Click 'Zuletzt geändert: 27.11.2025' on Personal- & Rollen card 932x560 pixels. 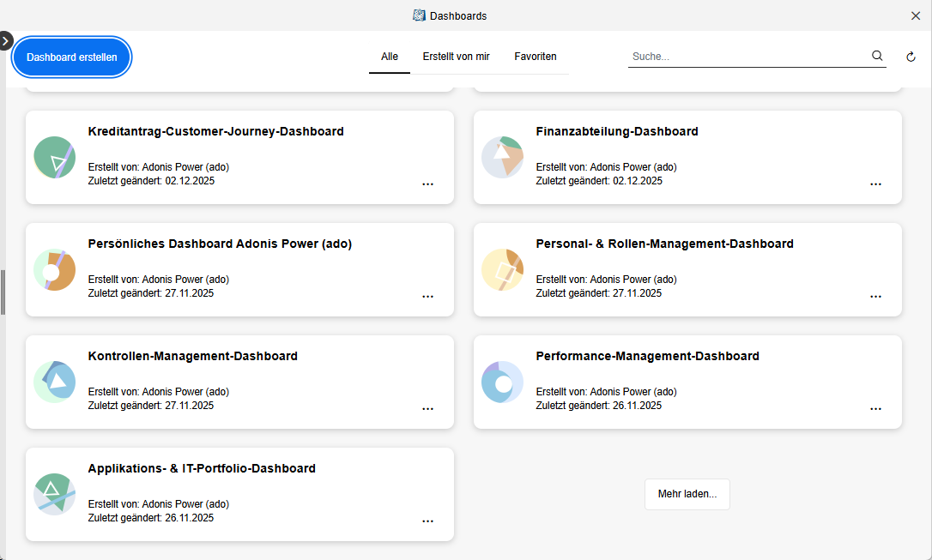(x=598, y=292)
